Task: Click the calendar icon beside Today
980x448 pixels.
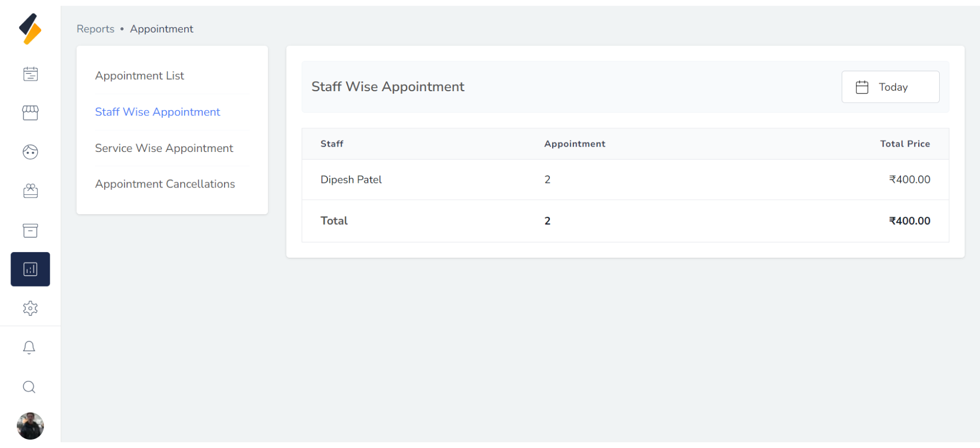Action: (862, 87)
